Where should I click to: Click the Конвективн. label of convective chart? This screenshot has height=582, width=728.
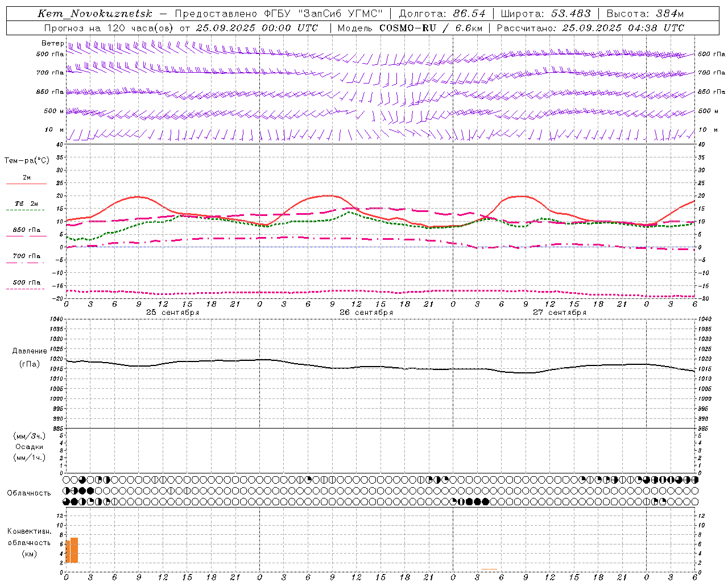(x=30, y=531)
